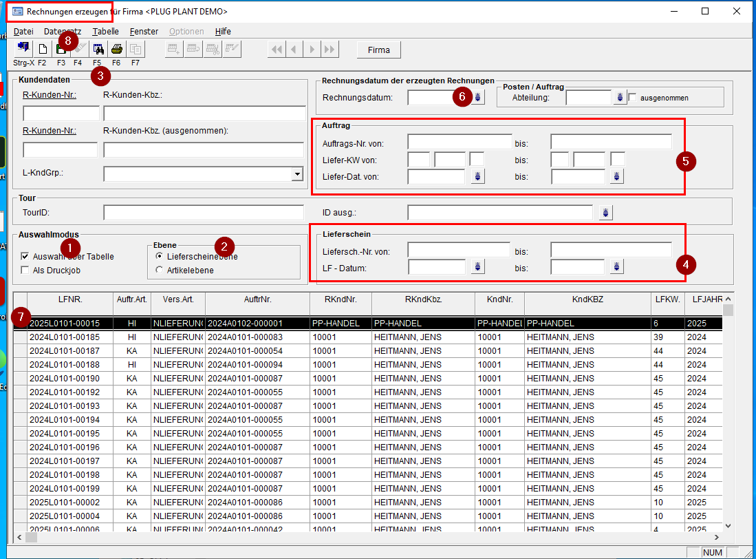Viewport: 756px width, 559px height.
Task: Click the table's horizontal scrollbar right arrow
Action: point(716,537)
